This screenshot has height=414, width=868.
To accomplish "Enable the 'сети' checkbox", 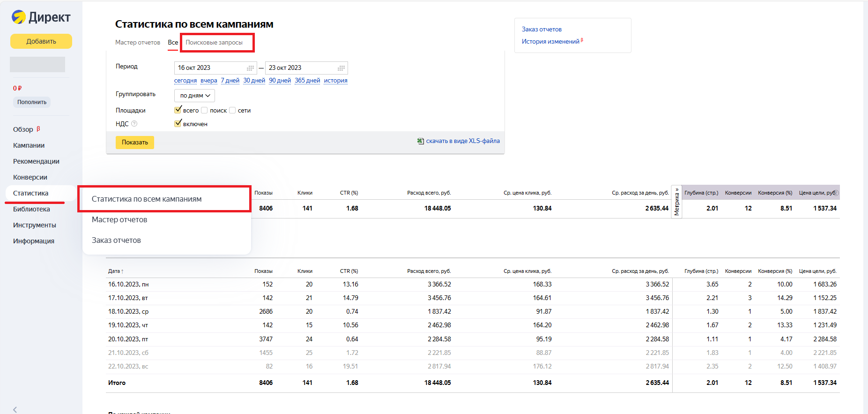I will [x=232, y=110].
